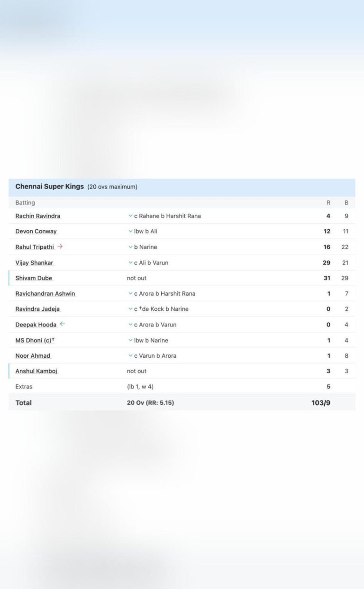Expand Vijay Shankar's c Ali b Varun chevron
Viewport: 364px width, 589px height.
130,263
